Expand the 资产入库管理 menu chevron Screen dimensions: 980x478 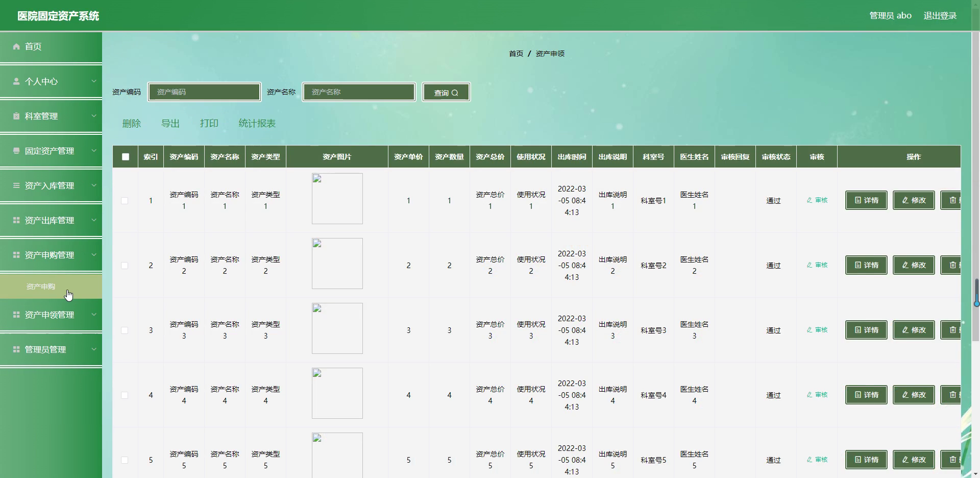click(x=94, y=185)
